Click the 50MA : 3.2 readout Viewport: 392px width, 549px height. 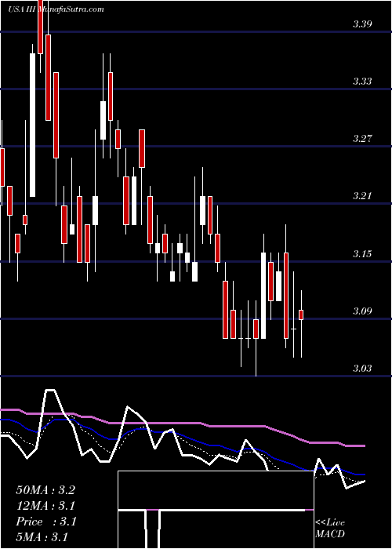click(45, 490)
